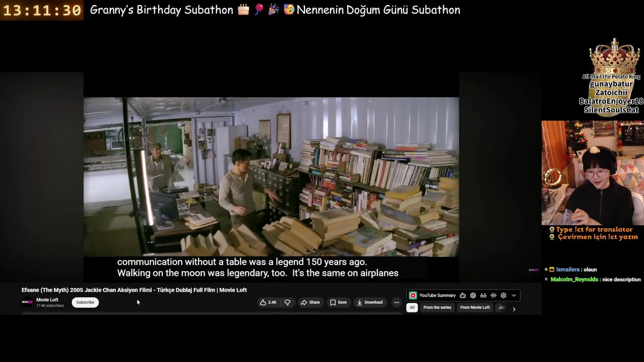Click the movie video player frame

tap(271, 176)
